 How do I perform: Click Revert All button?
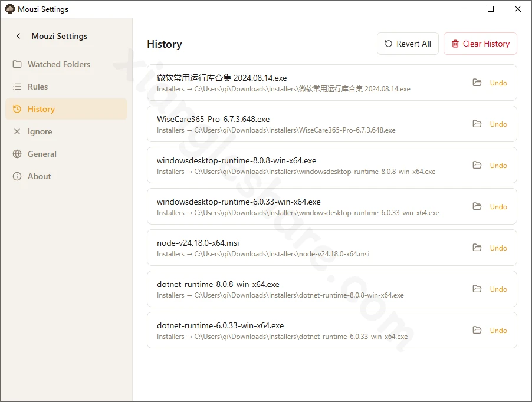408,44
